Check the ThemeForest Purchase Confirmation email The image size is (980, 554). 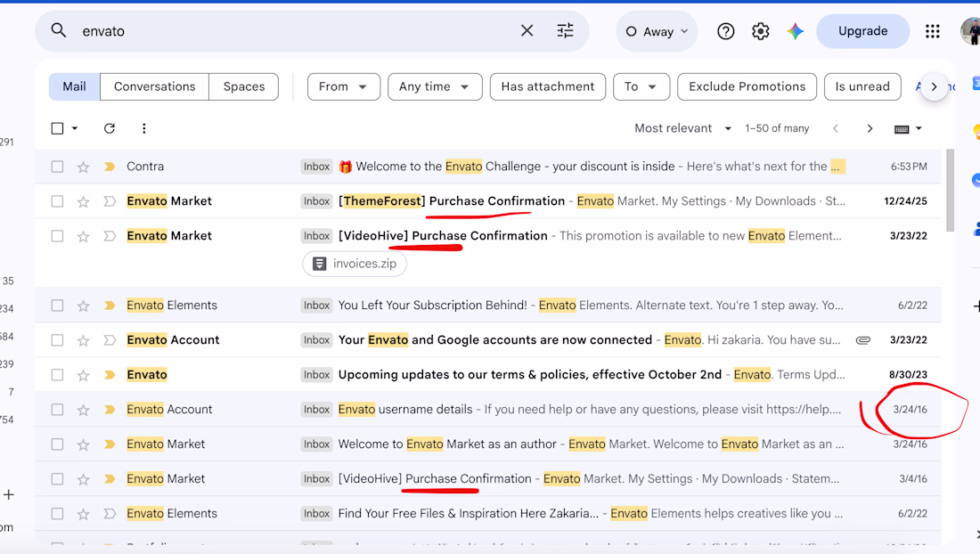(x=57, y=201)
